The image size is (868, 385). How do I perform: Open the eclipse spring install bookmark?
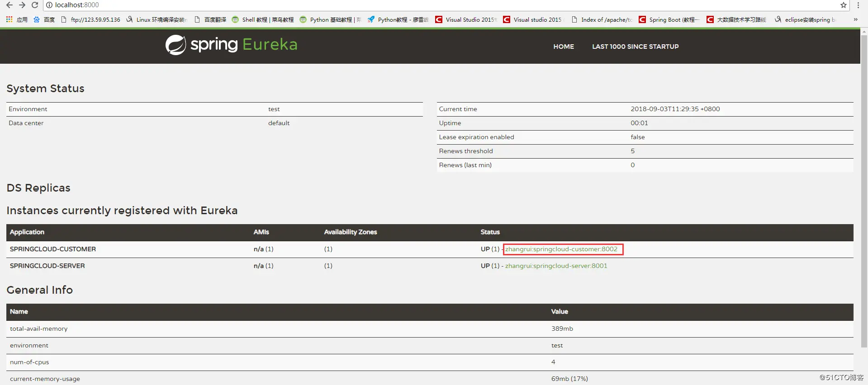(x=805, y=19)
